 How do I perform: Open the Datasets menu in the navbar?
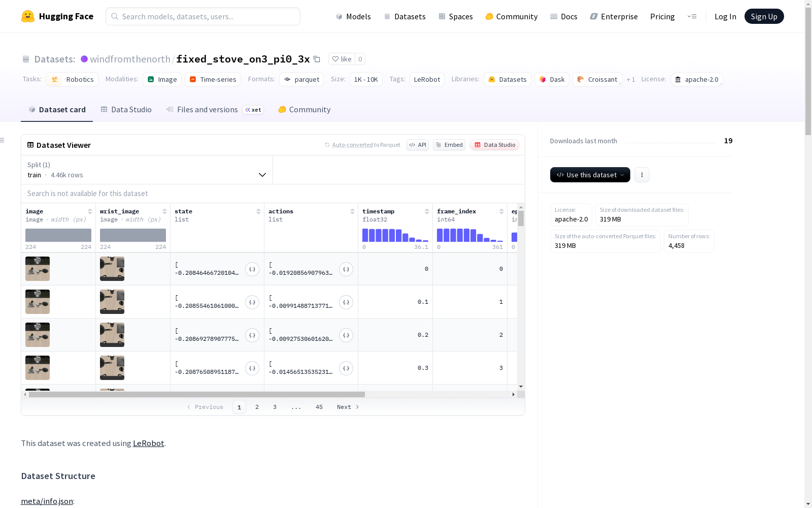tap(404, 16)
